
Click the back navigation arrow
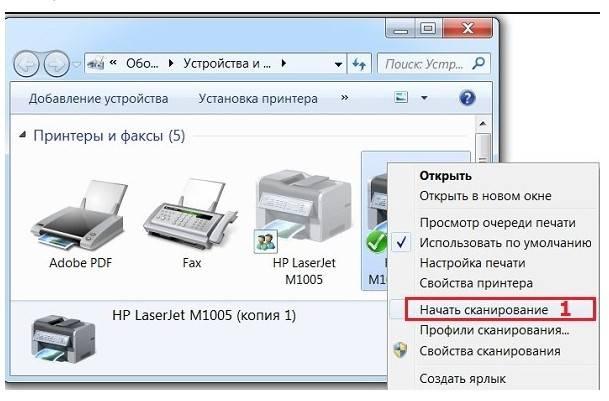[26, 64]
